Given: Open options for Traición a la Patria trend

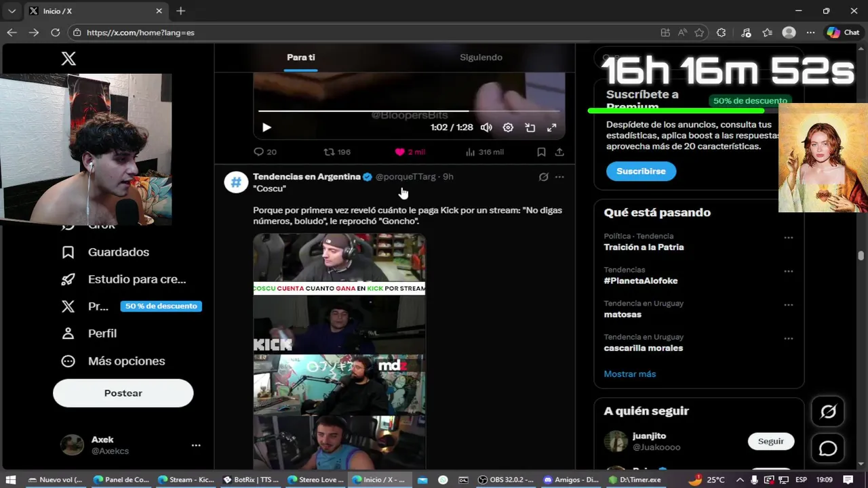Looking at the screenshot, I should (x=789, y=238).
